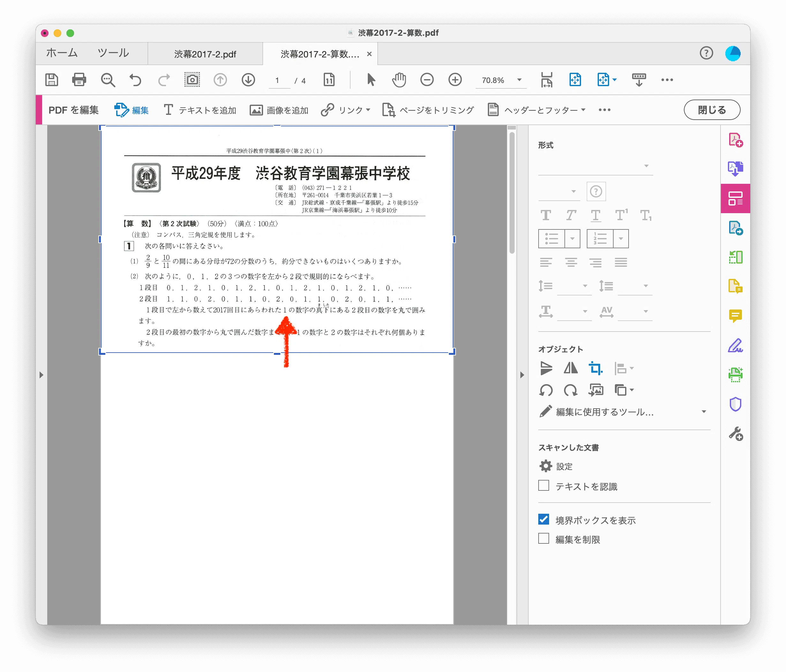Click the Undo arrow icon
786x672 pixels.
135,80
